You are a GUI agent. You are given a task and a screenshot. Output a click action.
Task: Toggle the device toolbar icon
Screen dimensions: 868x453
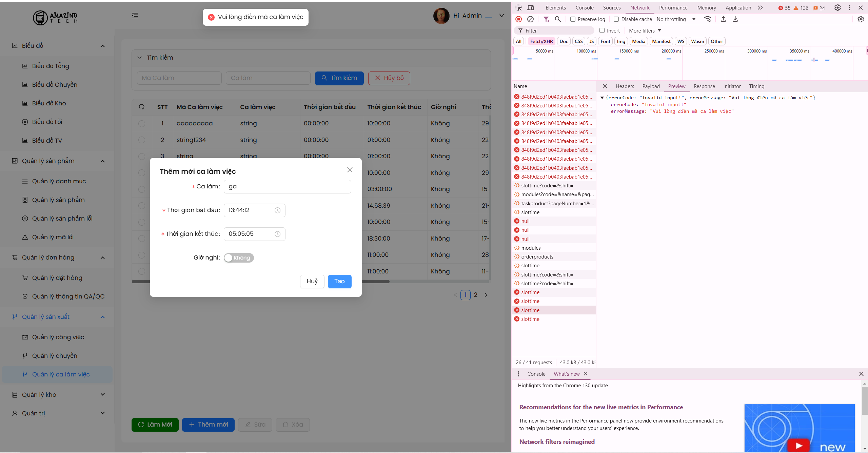click(x=531, y=8)
